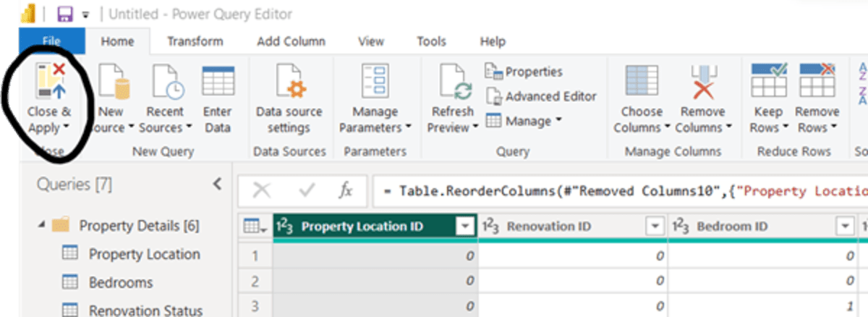The image size is (868, 317).
Task: Click the Refresh Preview icon
Action: click(456, 80)
